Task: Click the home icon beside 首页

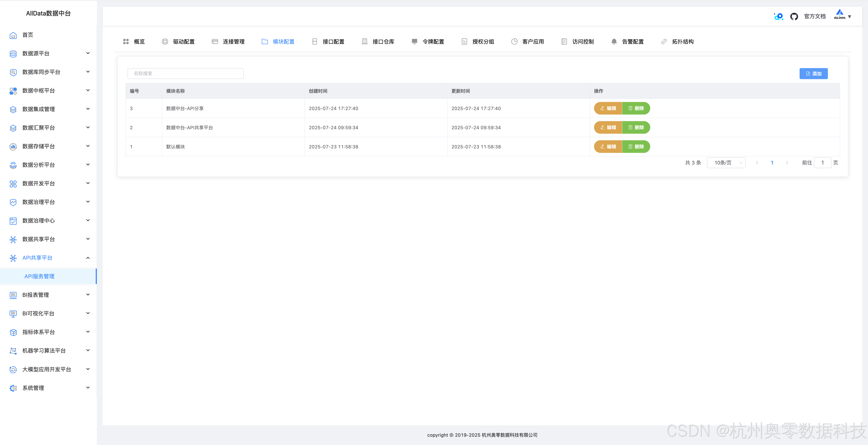Action: click(x=13, y=35)
